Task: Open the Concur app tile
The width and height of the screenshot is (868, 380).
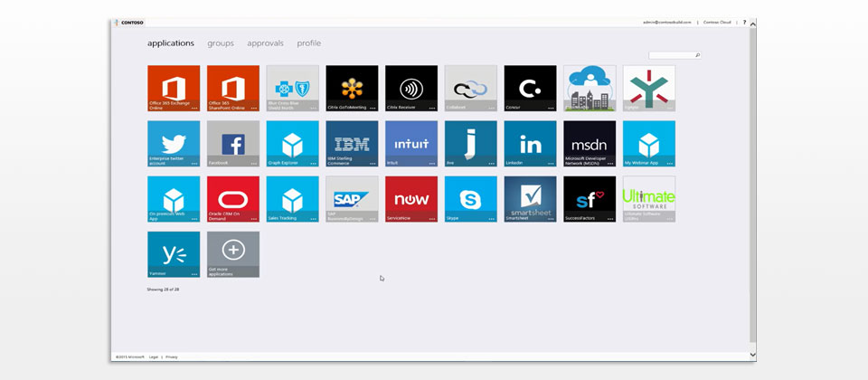Action: (531, 89)
